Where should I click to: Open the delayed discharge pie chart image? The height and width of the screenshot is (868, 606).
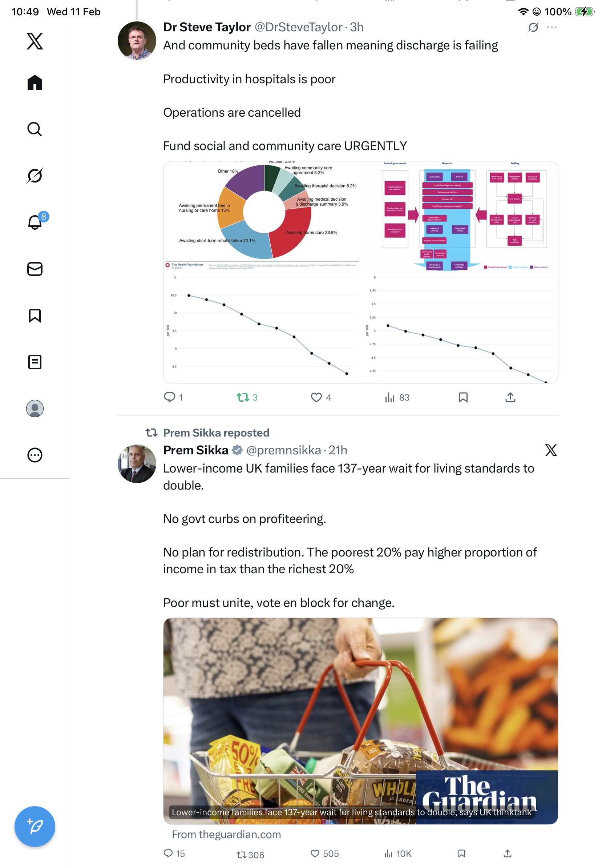coord(263,214)
